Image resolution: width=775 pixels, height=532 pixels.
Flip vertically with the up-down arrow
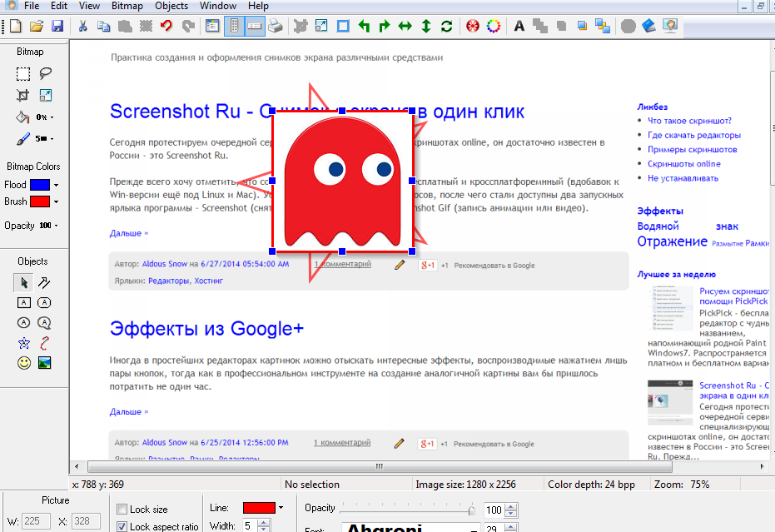[x=425, y=26]
